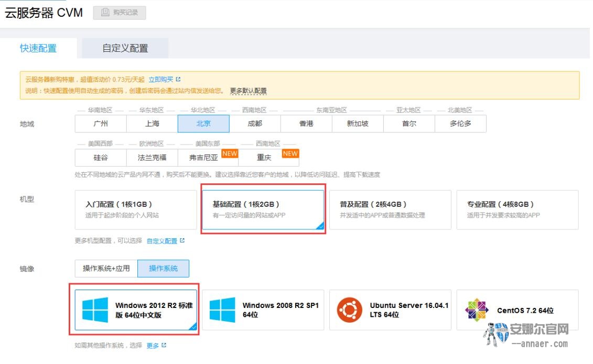
Task: Select the 新加坡 region
Action: coord(358,124)
